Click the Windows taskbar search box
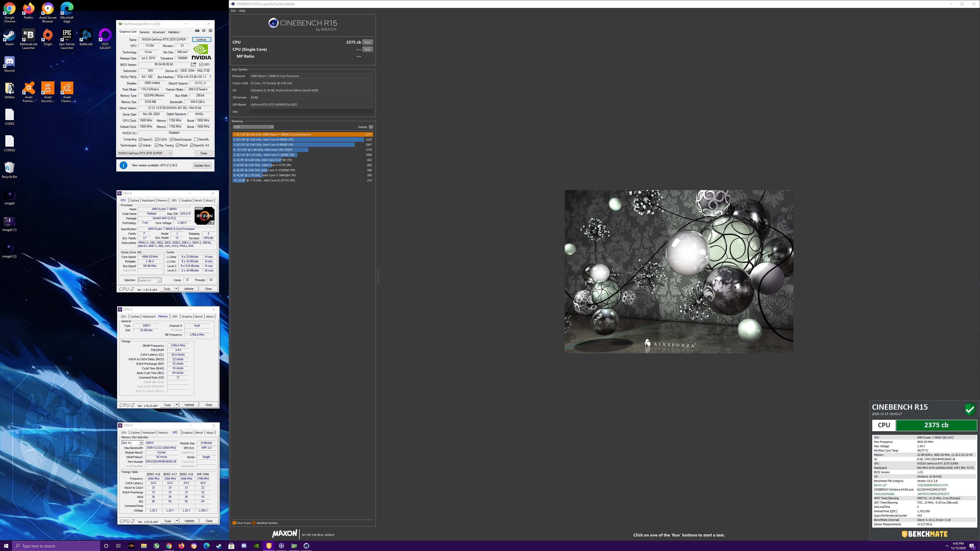 (56, 546)
